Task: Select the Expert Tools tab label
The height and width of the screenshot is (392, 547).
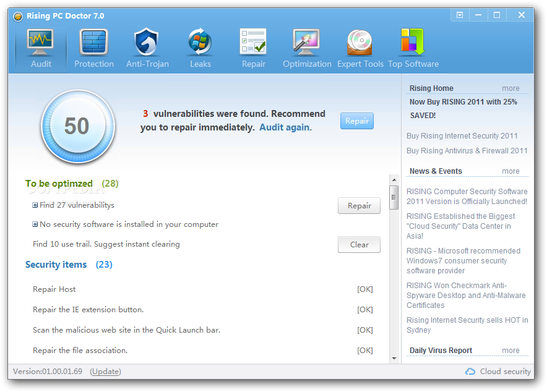Action: tap(360, 64)
